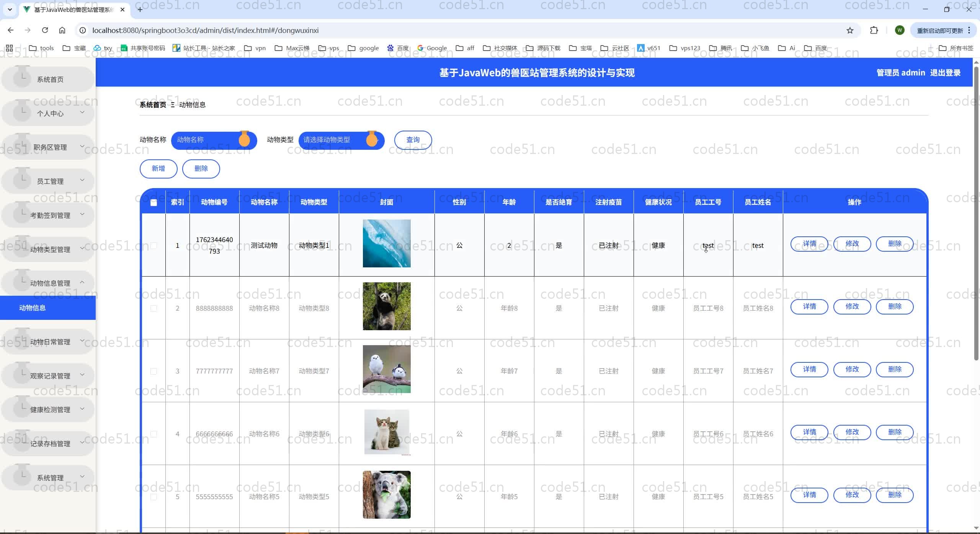Check the checkbox for row 动物名称8
This screenshot has height=534, width=980.
pyautogui.click(x=154, y=308)
